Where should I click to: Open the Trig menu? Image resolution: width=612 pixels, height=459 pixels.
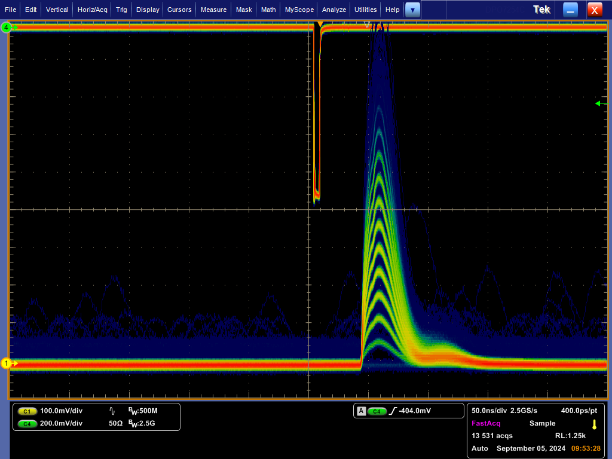(x=121, y=9)
